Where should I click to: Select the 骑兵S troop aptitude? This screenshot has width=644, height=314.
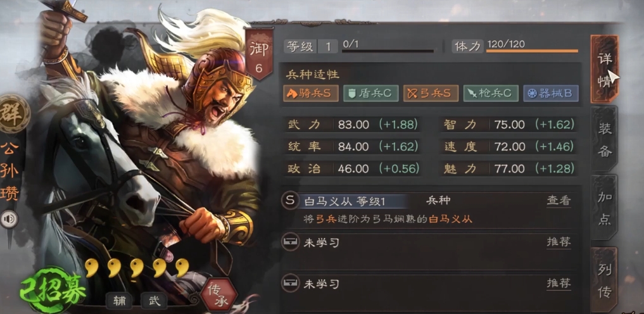pyautogui.click(x=311, y=94)
